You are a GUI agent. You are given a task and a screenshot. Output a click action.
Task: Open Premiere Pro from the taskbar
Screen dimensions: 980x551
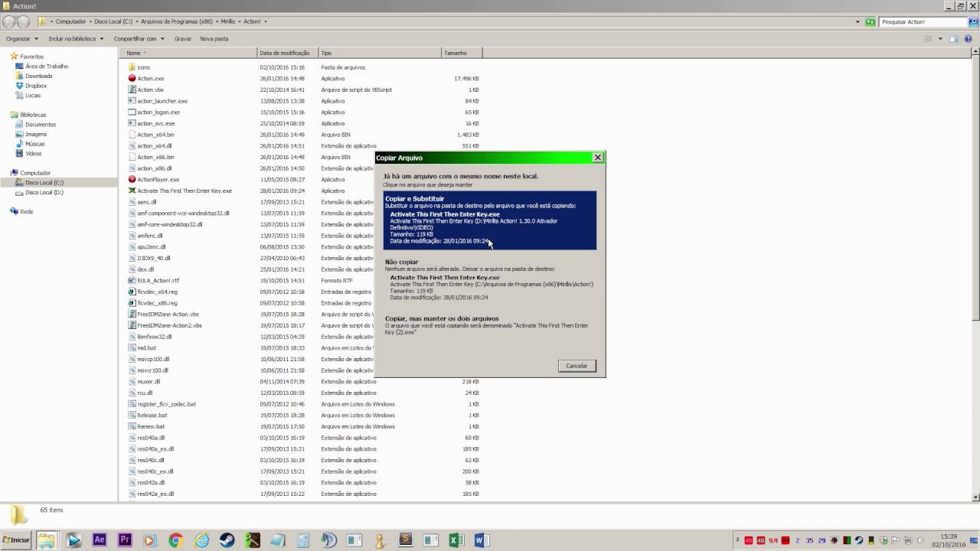pyautogui.click(x=124, y=540)
